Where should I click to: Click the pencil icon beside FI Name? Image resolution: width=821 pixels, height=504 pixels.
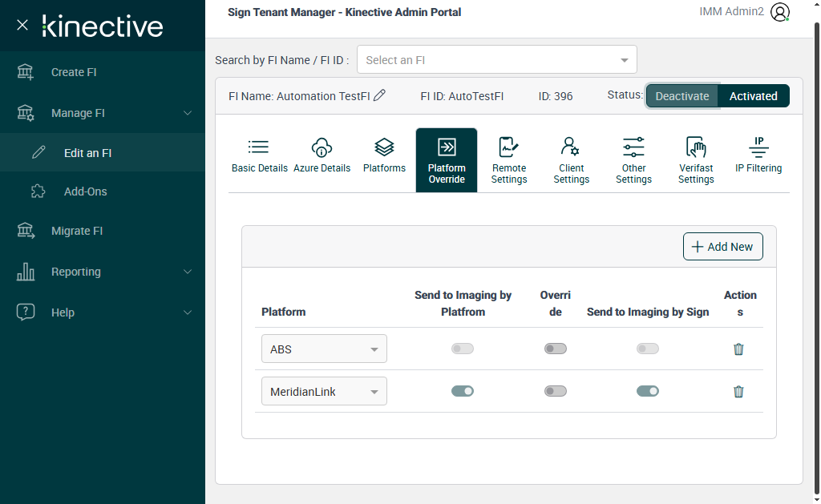380,95
